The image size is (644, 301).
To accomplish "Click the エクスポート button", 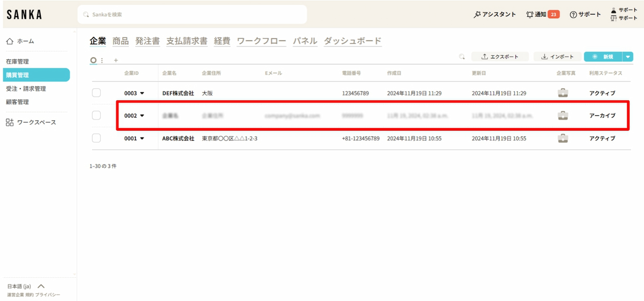I will pos(500,57).
